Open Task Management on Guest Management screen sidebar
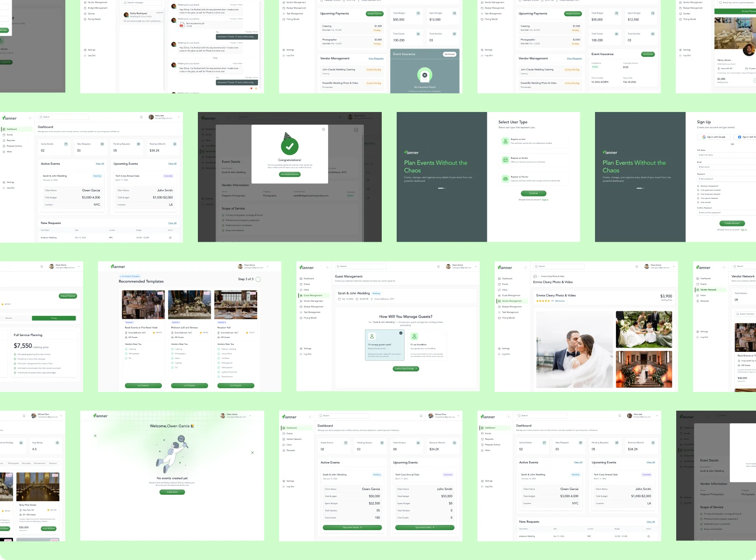756x560 pixels. (x=310, y=312)
